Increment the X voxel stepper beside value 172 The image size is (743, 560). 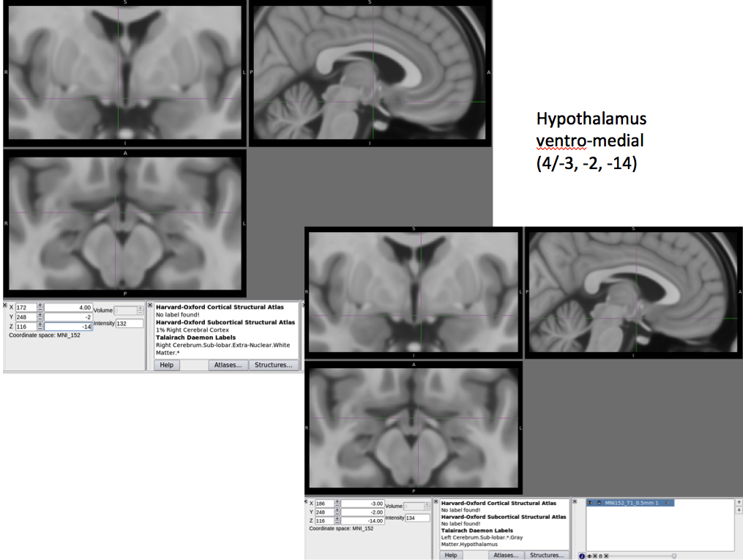[x=40, y=305]
